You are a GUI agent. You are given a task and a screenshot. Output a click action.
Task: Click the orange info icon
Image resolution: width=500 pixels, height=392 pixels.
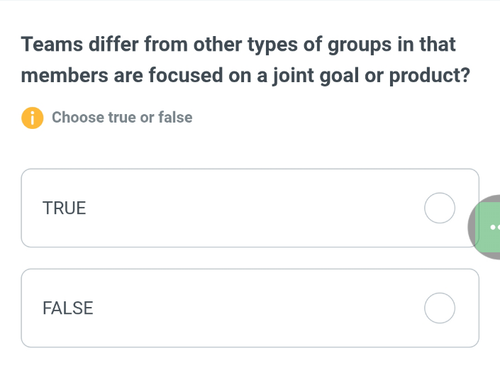click(x=32, y=118)
